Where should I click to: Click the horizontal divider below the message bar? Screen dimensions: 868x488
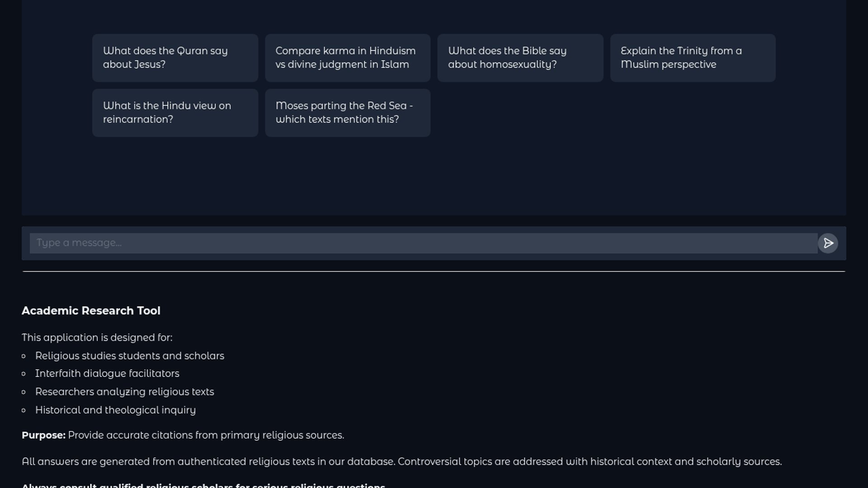(434, 272)
